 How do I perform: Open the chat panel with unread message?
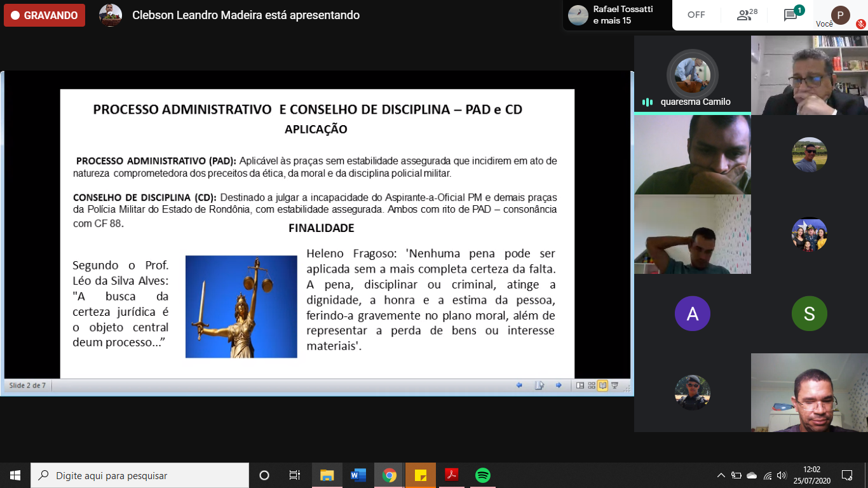(x=792, y=15)
